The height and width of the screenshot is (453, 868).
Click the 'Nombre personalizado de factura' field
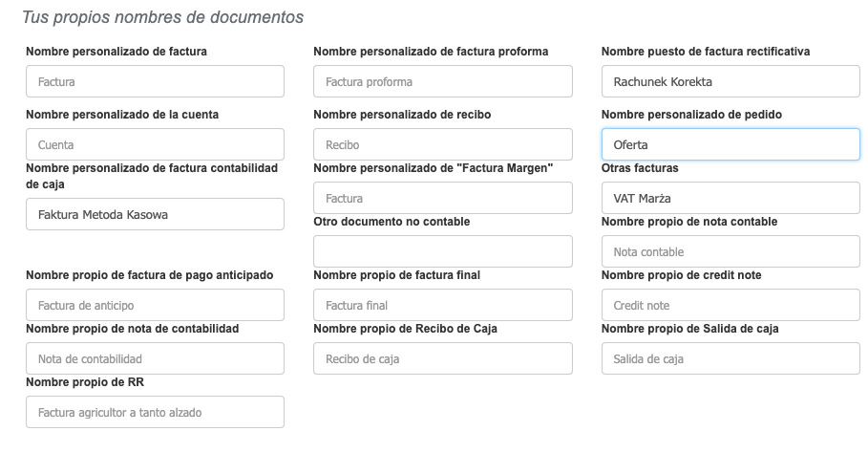tap(155, 81)
